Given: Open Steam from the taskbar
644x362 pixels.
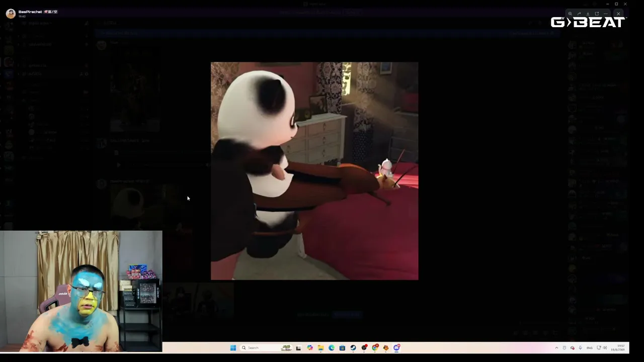Looking at the screenshot, I should click(x=353, y=348).
